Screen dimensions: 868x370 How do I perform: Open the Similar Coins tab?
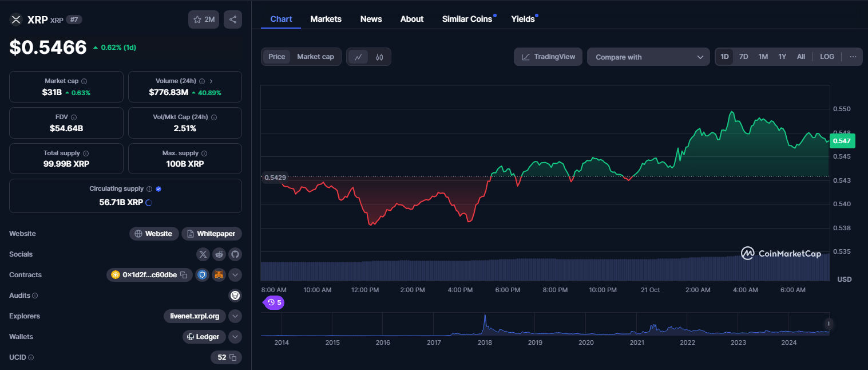(x=467, y=19)
